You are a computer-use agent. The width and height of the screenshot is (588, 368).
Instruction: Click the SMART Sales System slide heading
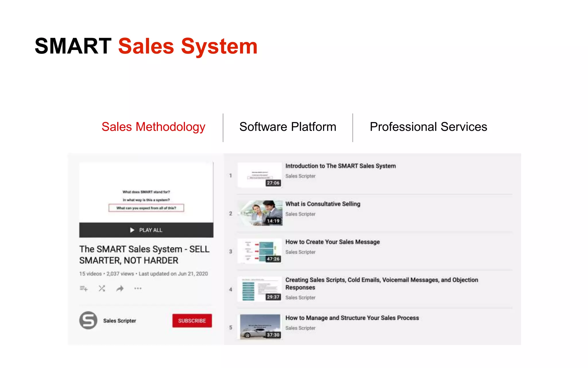click(146, 46)
